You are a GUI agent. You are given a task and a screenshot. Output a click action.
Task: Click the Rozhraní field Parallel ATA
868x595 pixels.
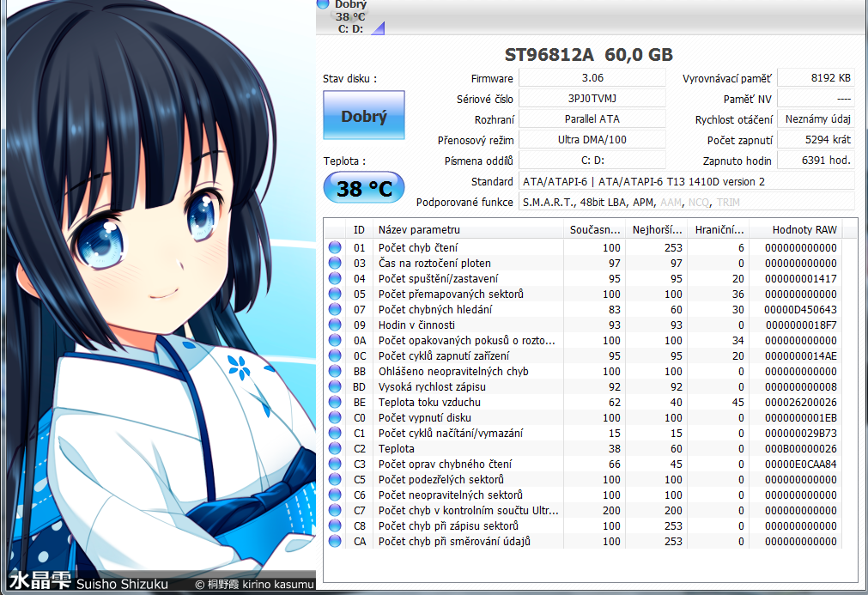click(x=592, y=119)
